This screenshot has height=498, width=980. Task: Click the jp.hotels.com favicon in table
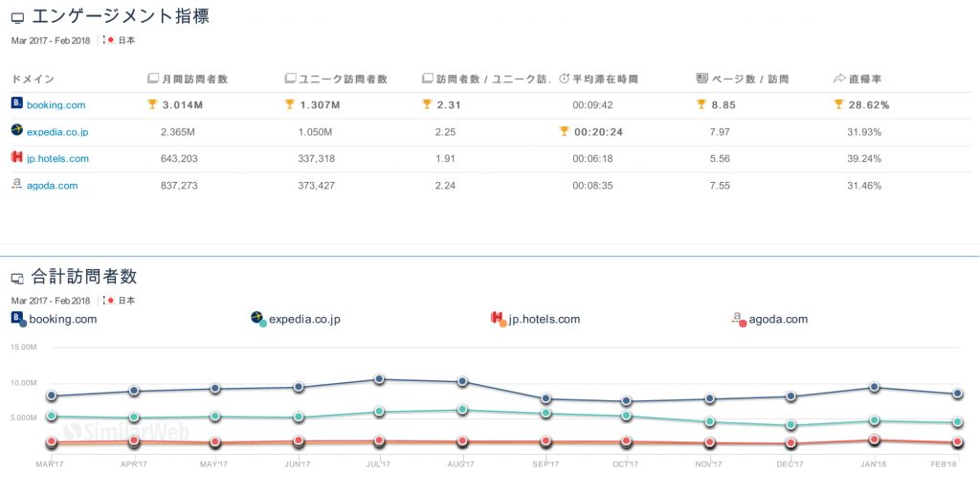(x=16, y=158)
